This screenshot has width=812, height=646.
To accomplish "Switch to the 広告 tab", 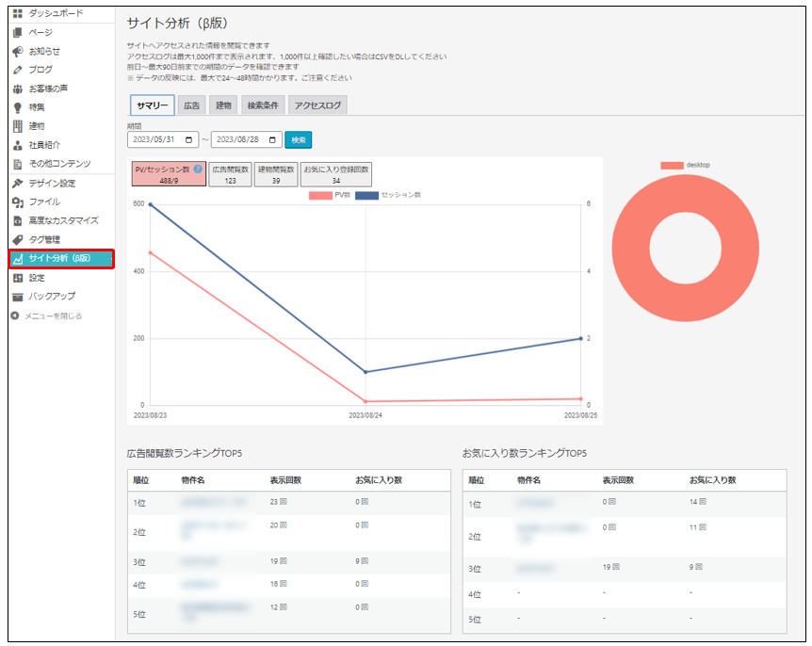I will pyautogui.click(x=191, y=105).
